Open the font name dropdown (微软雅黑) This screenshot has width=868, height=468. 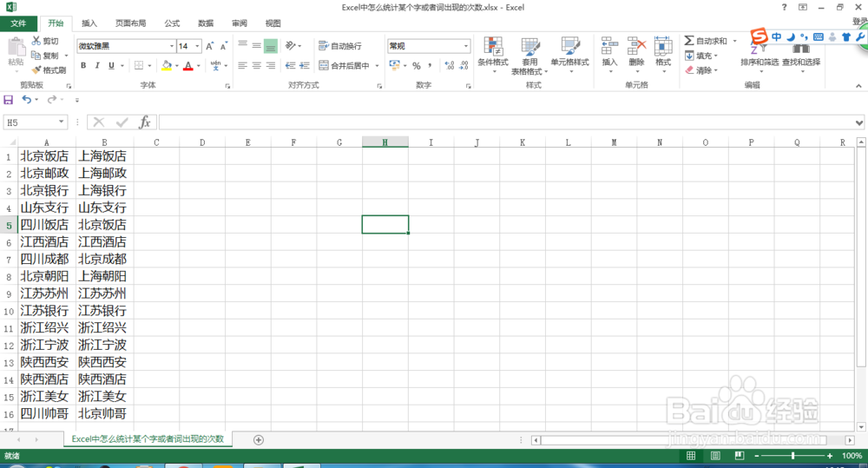coord(172,46)
